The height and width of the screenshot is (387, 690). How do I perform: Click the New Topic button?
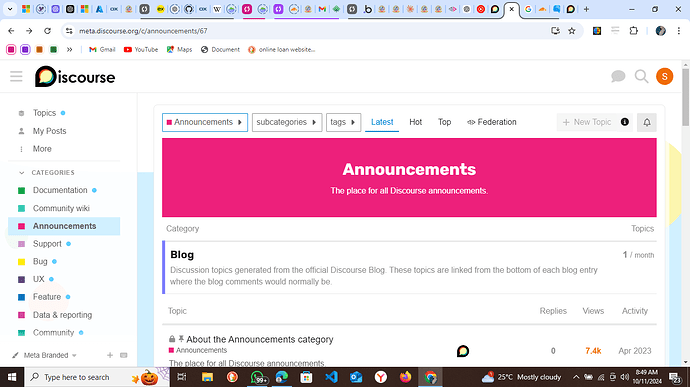pyautogui.click(x=587, y=122)
